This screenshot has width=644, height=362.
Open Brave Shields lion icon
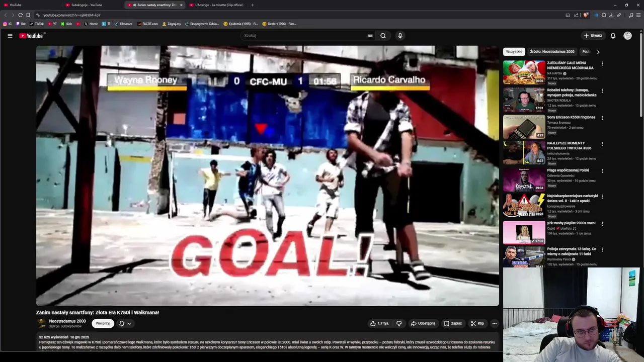(x=586, y=15)
